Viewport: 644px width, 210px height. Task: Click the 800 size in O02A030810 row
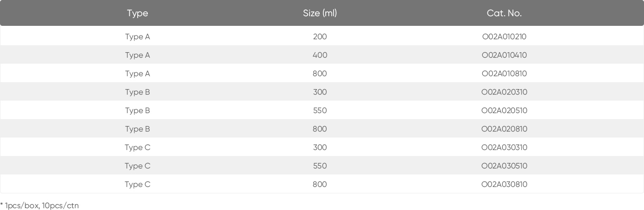point(320,185)
